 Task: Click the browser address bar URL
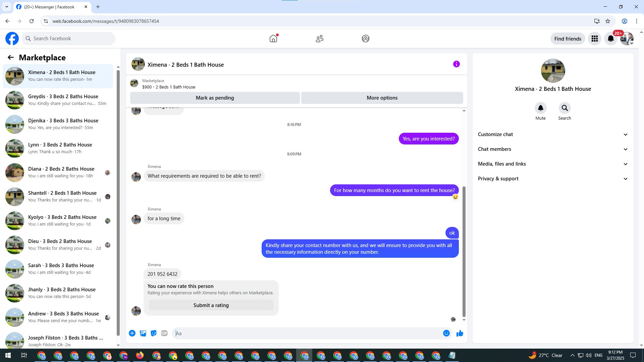106,21
